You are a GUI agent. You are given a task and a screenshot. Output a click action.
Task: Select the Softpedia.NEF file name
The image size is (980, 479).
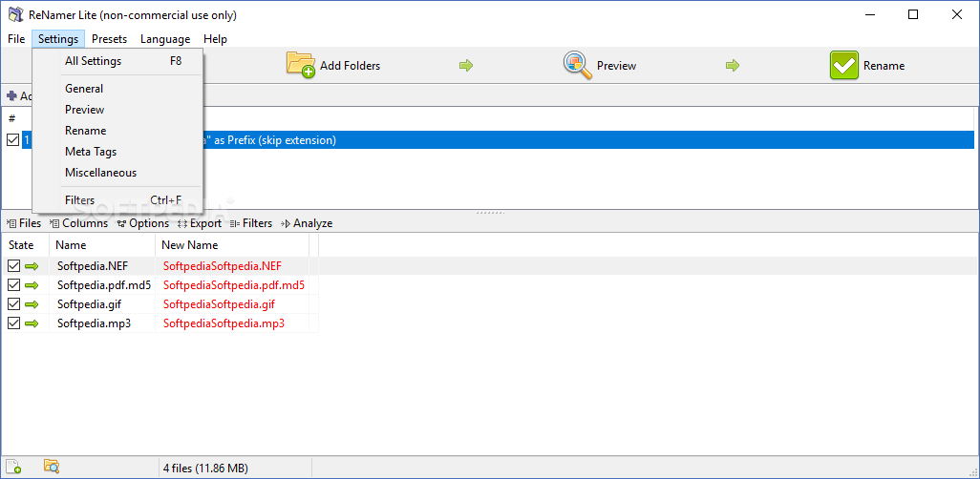pos(93,266)
